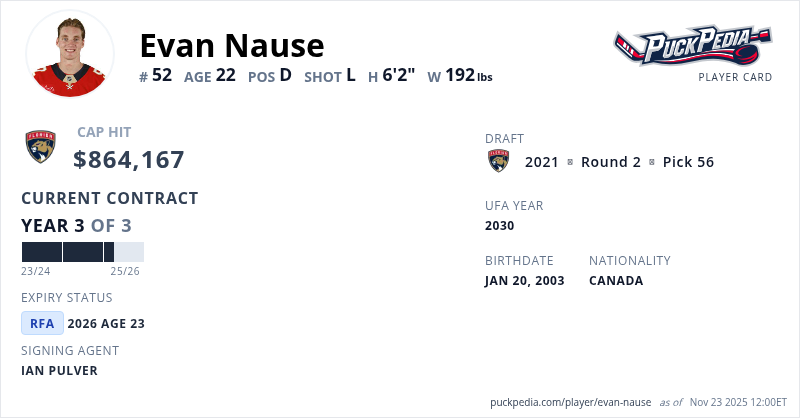Screen dimensions: 800x418
Task: Click the Evan Nause player name heading
Action: click(x=232, y=45)
